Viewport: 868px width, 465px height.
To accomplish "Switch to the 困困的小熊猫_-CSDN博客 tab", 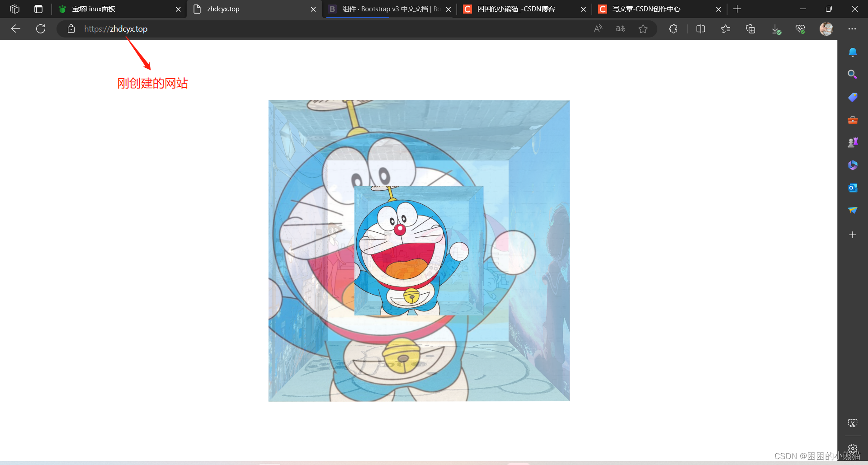I will [x=524, y=9].
